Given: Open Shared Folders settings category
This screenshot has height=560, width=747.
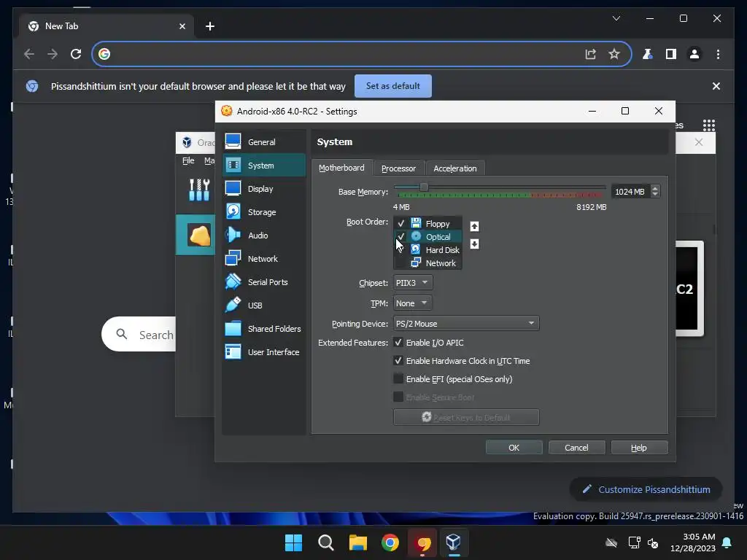Looking at the screenshot, I should coord(263,329).
